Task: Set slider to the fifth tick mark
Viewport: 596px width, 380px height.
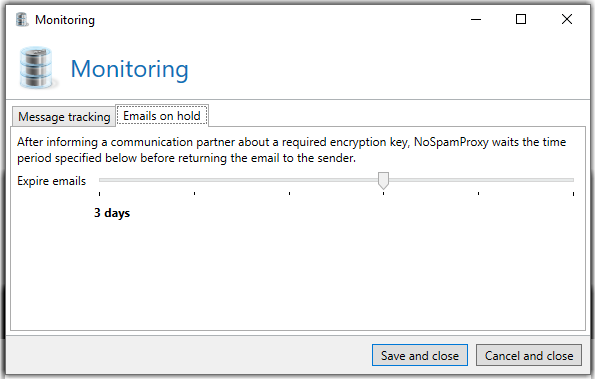Action: (x=479, y=180)
